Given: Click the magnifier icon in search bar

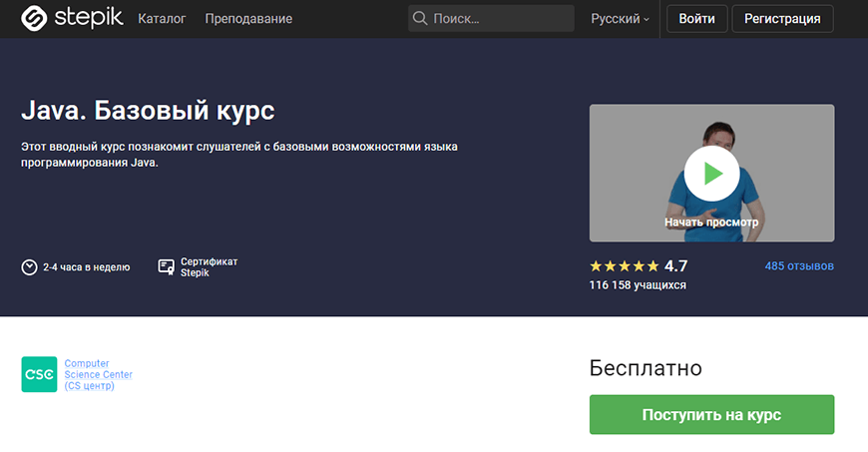Looking at the screenshot, I should click(420, 19).
